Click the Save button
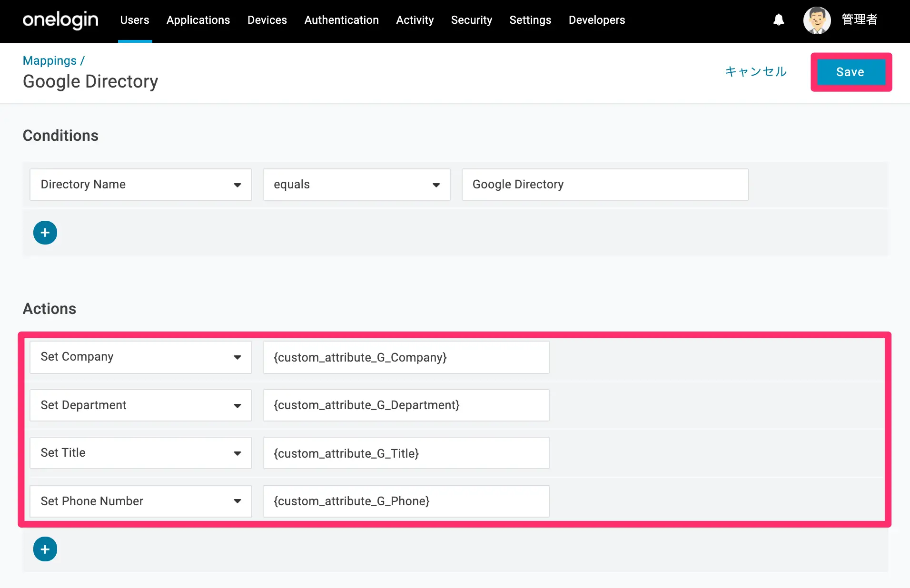This screenshot has width=910, height=588. [851, 72]
